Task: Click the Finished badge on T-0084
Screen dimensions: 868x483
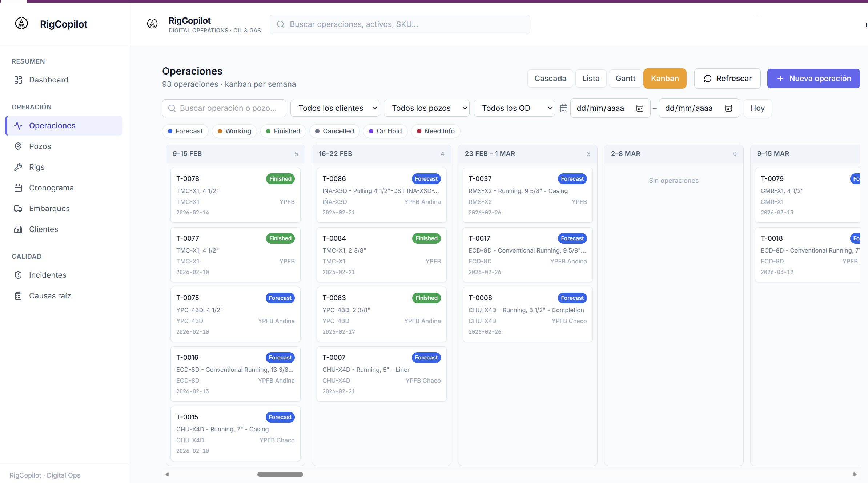Action: point(426,238)
